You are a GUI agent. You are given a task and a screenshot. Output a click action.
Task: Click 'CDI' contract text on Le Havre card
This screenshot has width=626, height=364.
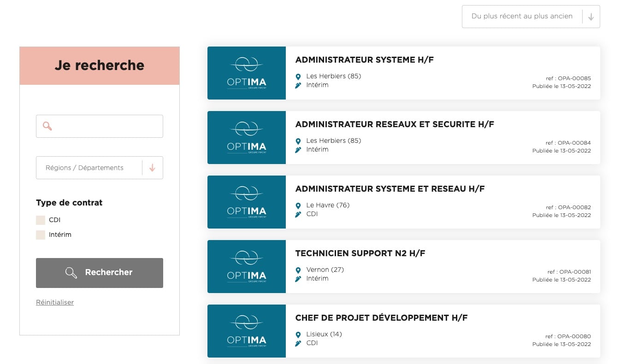[312, 214]
